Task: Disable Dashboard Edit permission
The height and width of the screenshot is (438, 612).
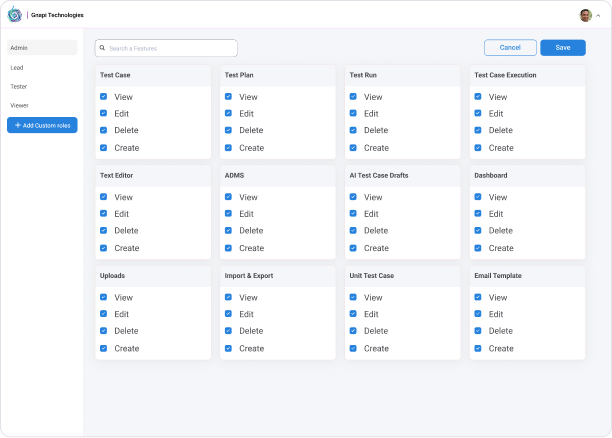Action: pos(478,214)
